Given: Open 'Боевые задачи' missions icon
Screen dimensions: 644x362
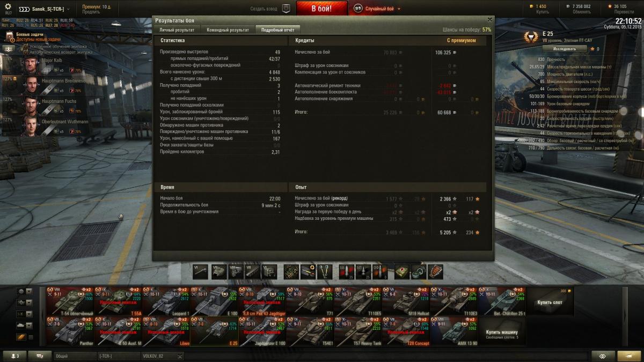Looking at the screenshot, I should click(x=10, y=36).
